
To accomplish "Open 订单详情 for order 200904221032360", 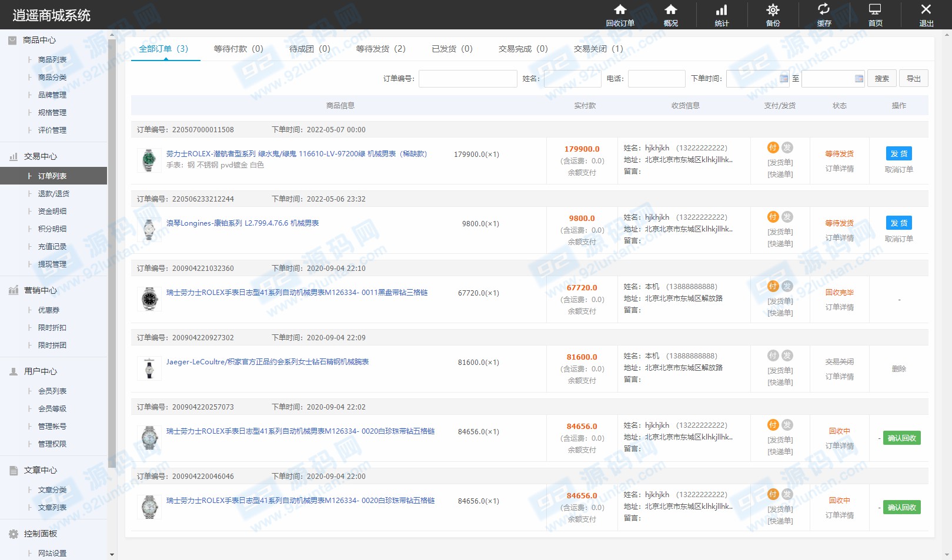I will 839,307.
